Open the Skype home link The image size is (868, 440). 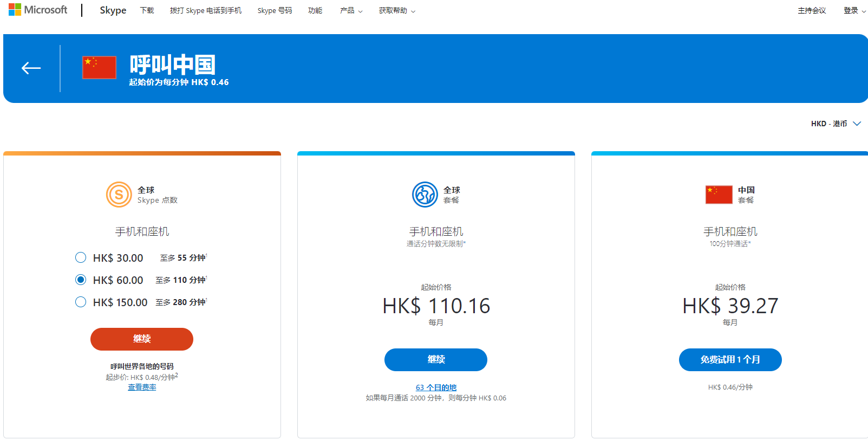pyautogui.click(x=113, y=10)
